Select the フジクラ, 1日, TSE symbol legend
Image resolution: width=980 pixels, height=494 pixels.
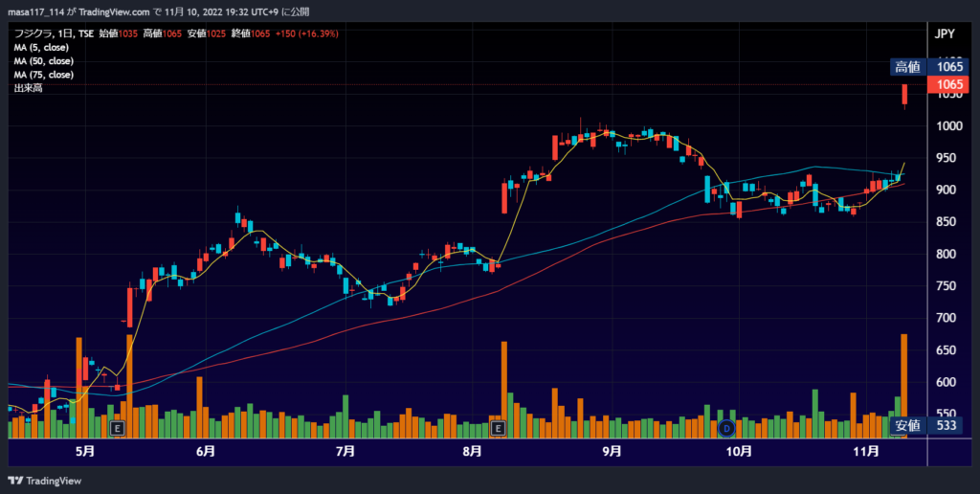click(x=54, y=34)
